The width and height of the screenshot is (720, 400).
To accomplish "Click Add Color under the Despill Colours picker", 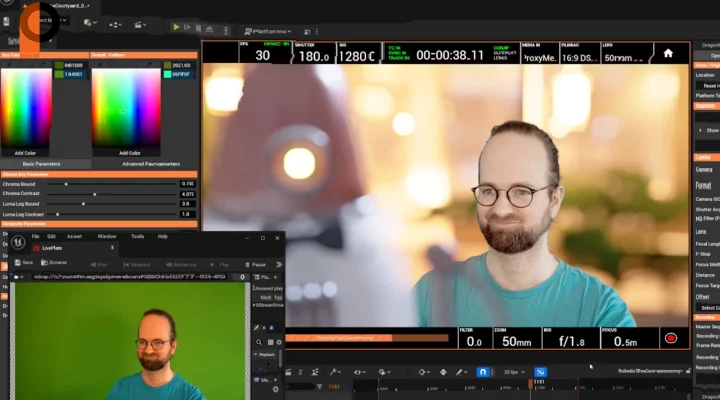I will click(129, 153).
